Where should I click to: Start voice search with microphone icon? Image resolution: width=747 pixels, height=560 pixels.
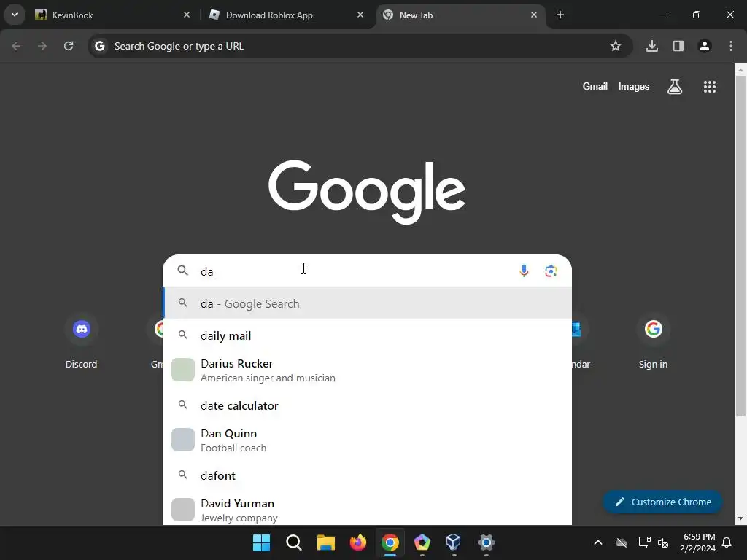pyautogui.click(x=524, y=271)
